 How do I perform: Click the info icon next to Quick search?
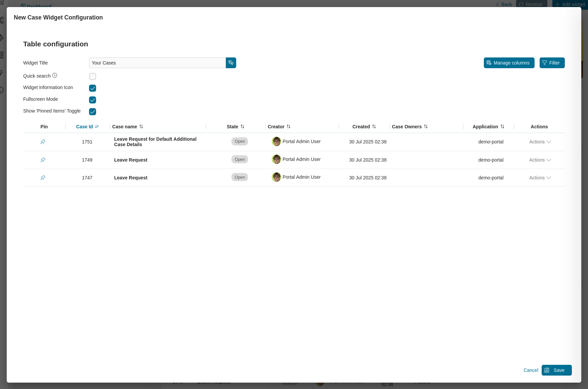(x=55, y=75)
